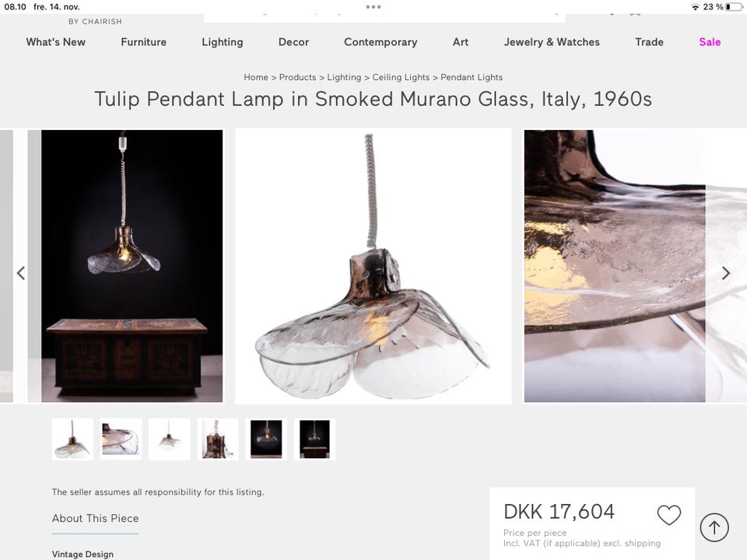The width and height of the screenshot is (747, 560).
Task: Open Ceiling Lights breadcrumb link
Action: 401,77
